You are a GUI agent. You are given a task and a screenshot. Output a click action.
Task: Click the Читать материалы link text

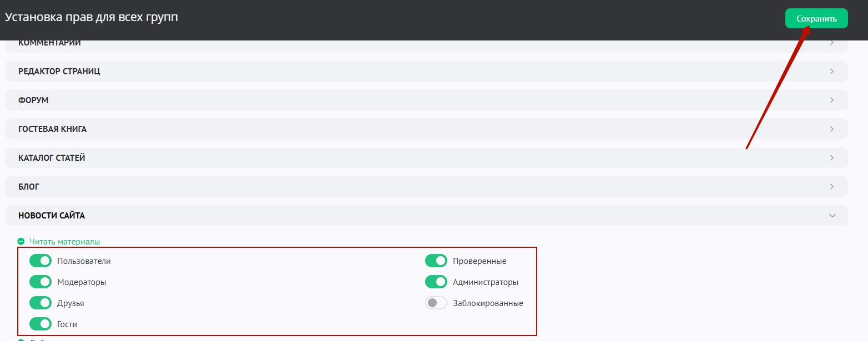tap(64, 242)
